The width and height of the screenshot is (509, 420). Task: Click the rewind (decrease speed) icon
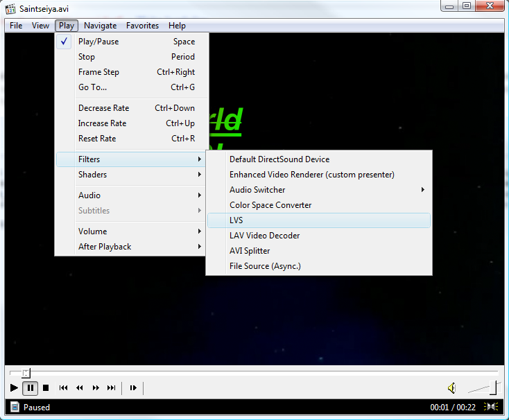pyautogui.click(x=80, y=388)
